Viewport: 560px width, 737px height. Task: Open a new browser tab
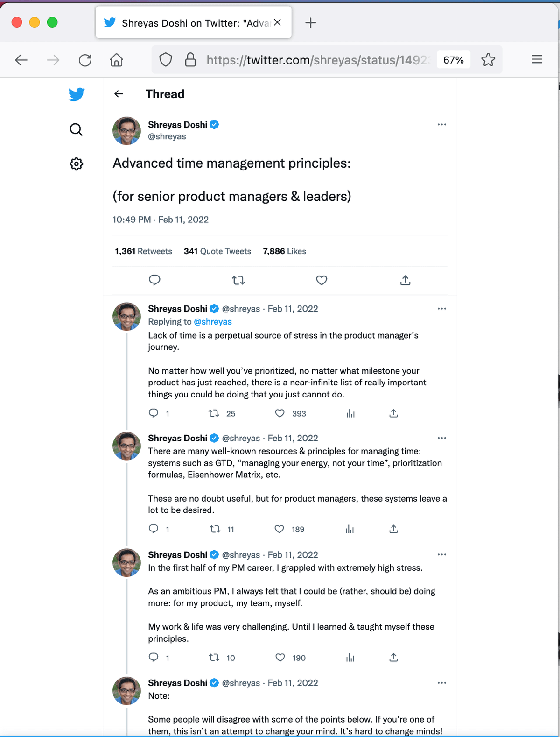tap(310, 23)
